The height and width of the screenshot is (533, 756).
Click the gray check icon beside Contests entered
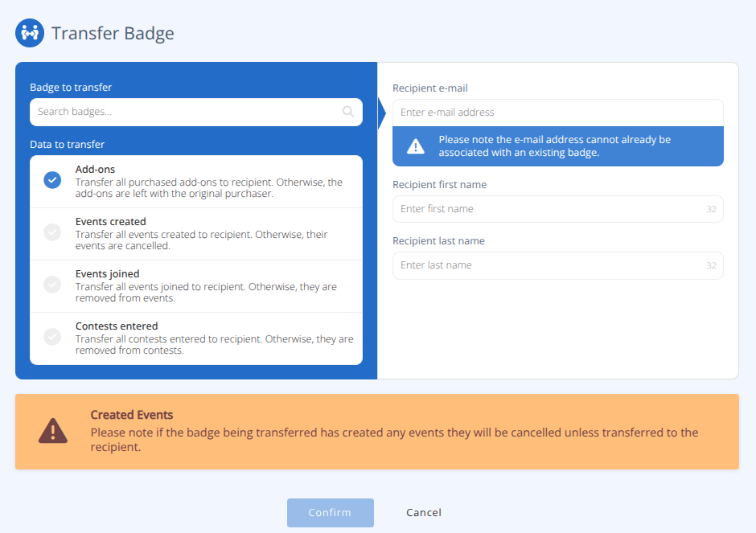pos(52,338)
